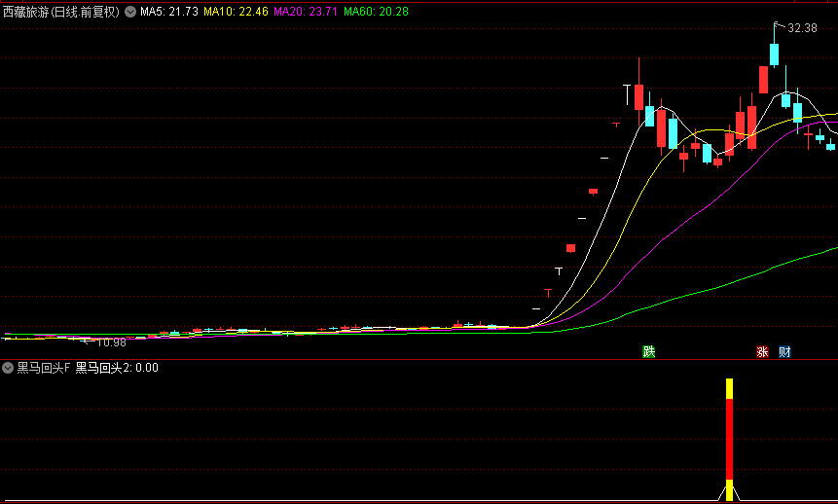This screenshot has height=504, width=838.
Task: Click the 西藏旅游 (日线 前复权) chart title
Action: (x=62, y=12)
